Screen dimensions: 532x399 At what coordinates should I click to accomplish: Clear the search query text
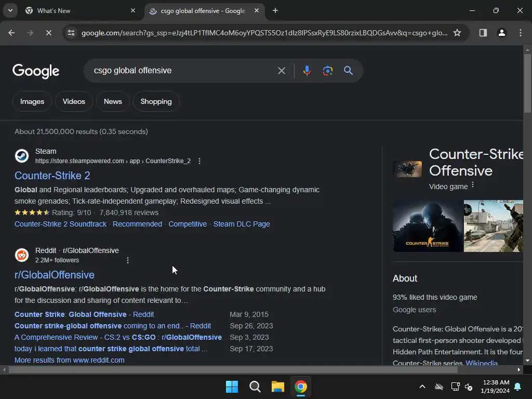[x=281, y=71]
